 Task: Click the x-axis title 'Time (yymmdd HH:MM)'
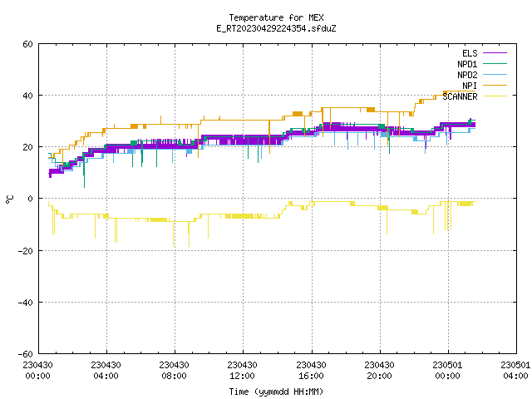click(x=276, y=392)
